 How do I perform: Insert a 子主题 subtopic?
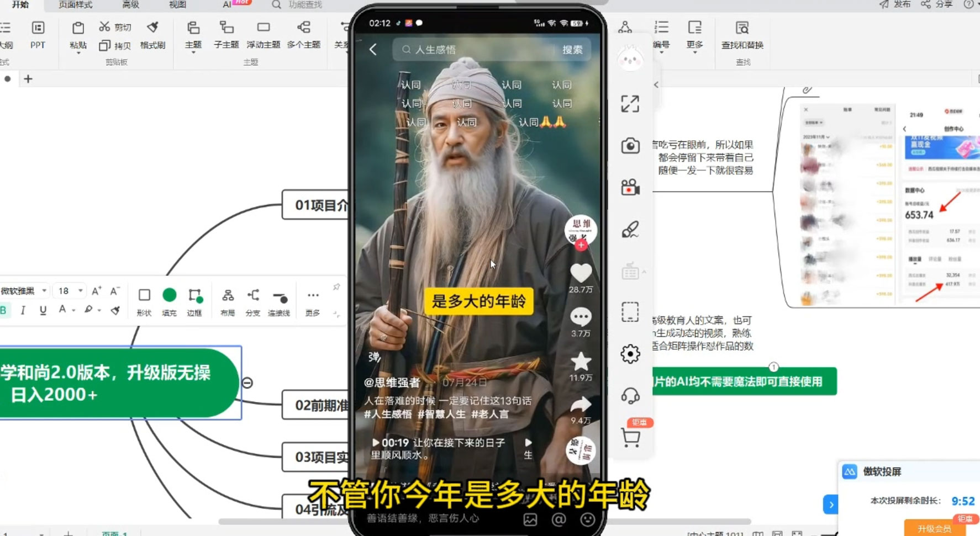pos(225,33)
